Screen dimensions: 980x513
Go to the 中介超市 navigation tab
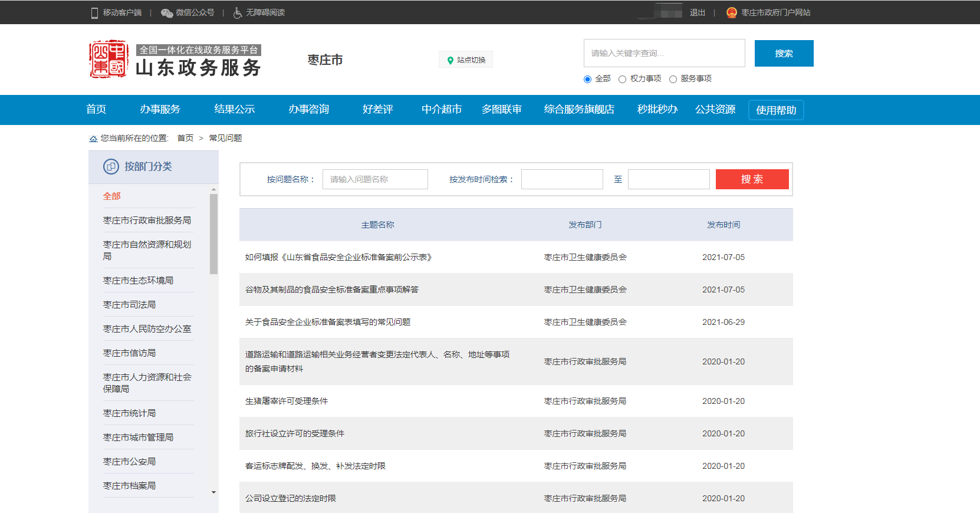point(441,110)
